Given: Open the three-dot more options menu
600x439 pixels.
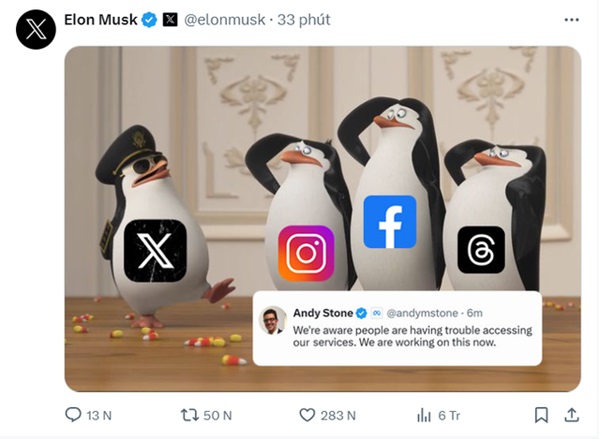Looking at the screenshot, I should tap(571, 19).
